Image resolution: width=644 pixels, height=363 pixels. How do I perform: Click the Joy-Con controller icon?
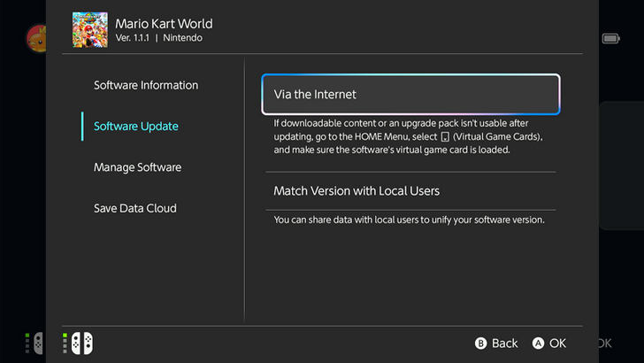click(82, 344)
